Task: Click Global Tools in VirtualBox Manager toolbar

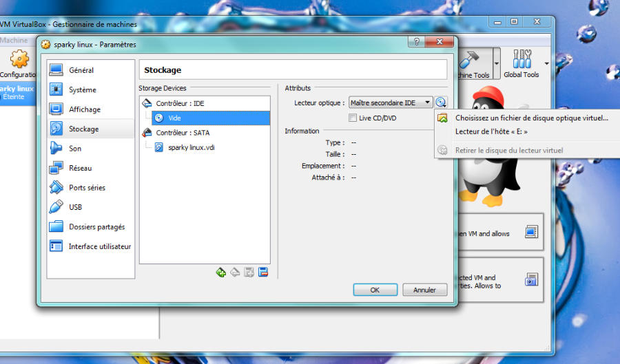Action: tap(521, 63)
